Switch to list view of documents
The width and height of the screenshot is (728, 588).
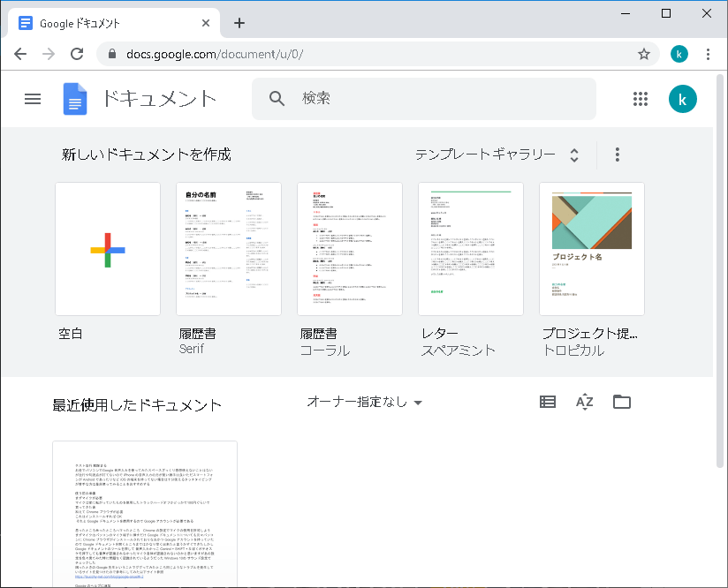(548, 402)
